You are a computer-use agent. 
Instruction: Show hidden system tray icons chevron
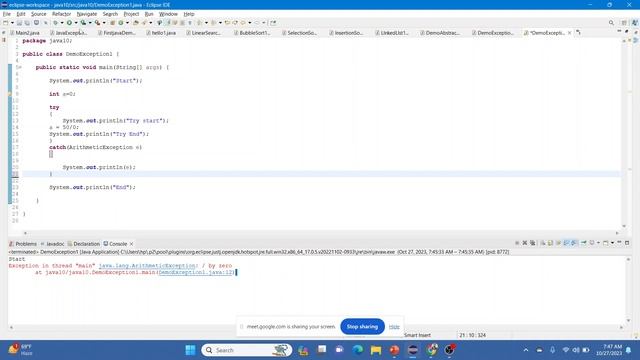tap(526, 350)
